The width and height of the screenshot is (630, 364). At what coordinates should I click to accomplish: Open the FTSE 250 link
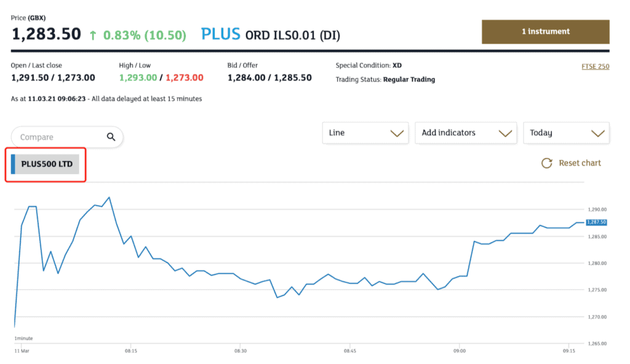point(596,66)
